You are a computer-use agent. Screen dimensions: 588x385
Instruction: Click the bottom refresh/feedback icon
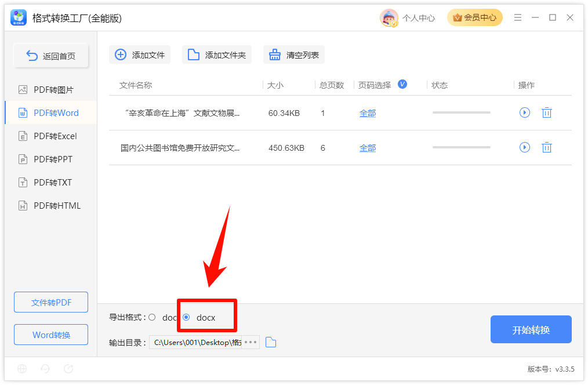pos(68,369)
